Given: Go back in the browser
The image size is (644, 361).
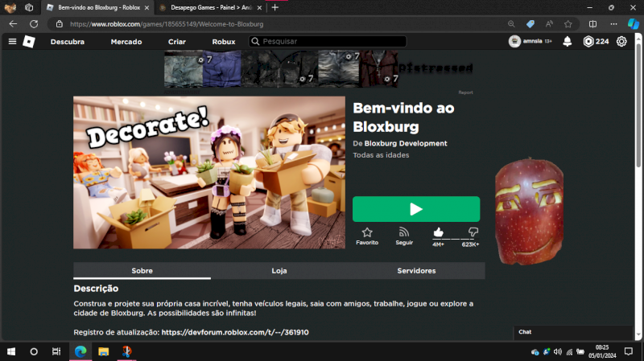Looking at the screenshot, I should click(x=13, y=24).
